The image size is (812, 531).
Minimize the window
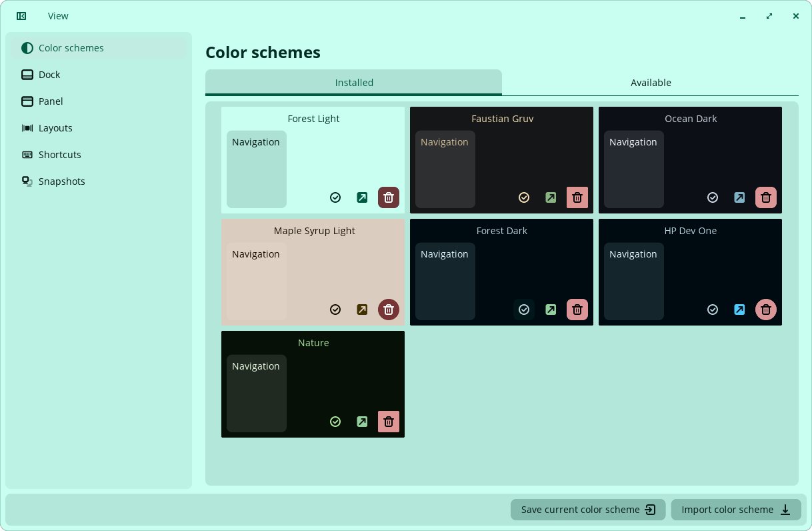click(743, 16)
